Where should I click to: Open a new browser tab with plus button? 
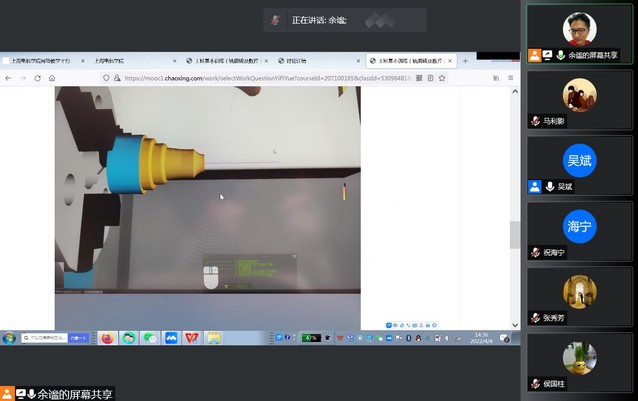pos(465,61)
